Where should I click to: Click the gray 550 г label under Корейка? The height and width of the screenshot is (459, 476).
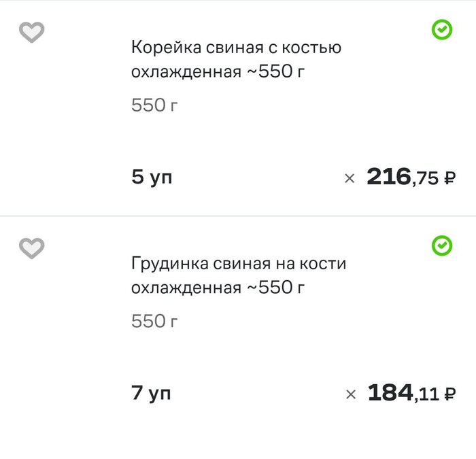click(154, 105)
